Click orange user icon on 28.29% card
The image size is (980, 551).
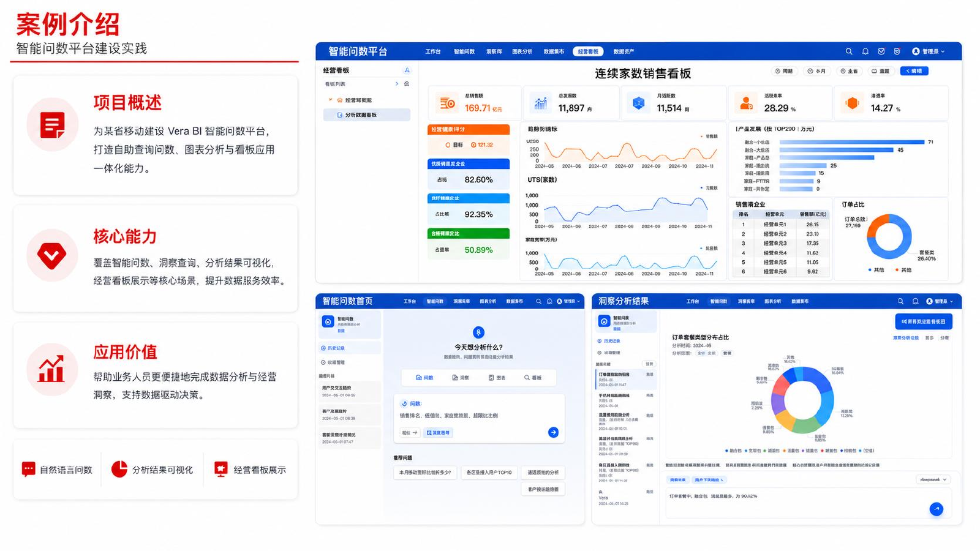(x=746, y=103)
